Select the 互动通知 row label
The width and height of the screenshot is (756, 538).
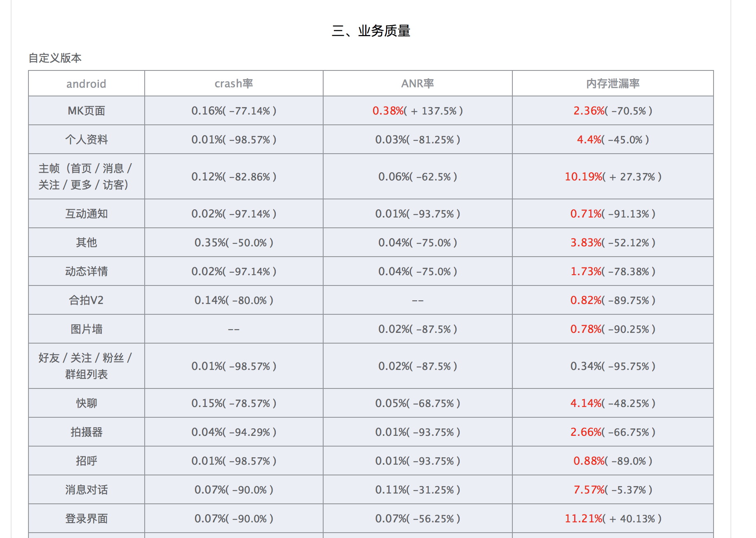tap(86, 214)
